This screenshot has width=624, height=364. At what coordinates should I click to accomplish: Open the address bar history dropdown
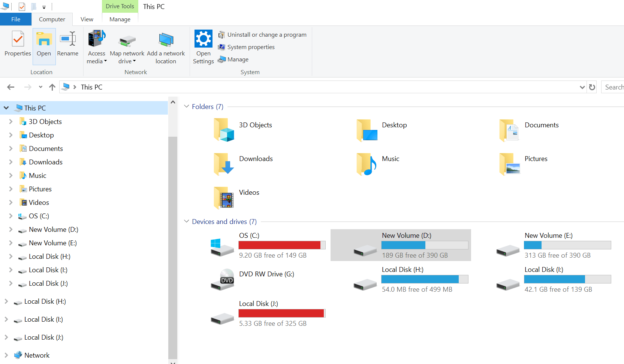(x=582, y=87)
